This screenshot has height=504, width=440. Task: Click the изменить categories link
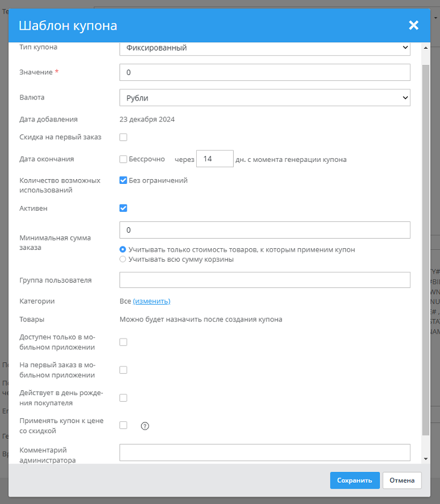pos(152,301)
